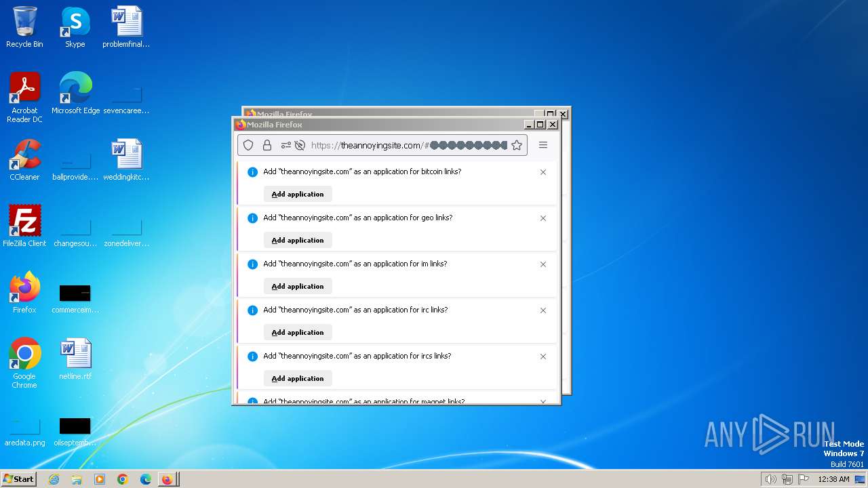Open the Recycle Bin desktop icon

coord(24,28)
